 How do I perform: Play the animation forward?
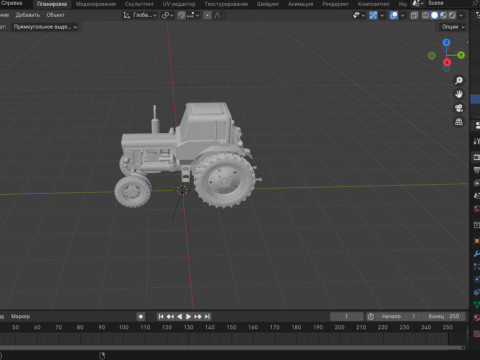click(188, 317)
